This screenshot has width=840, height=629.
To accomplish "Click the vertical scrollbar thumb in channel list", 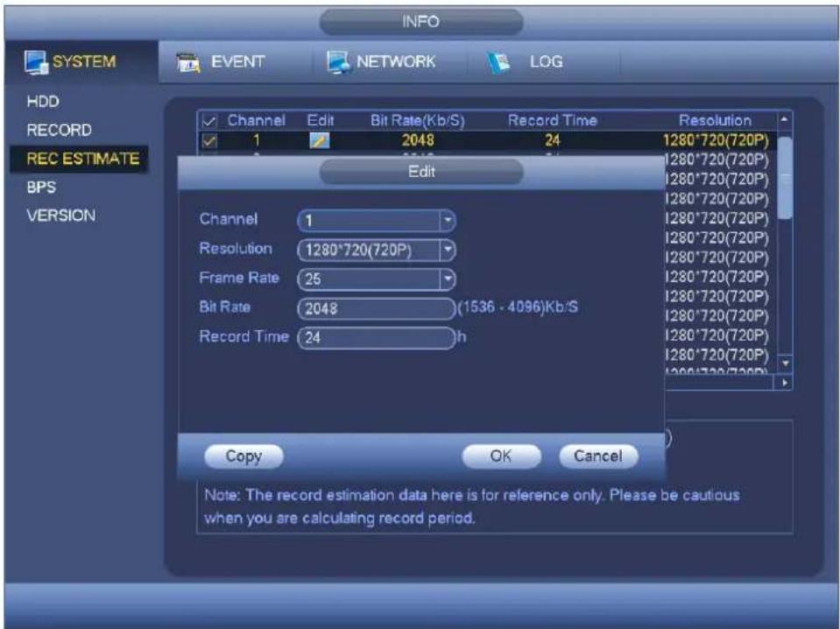I will click(x=784, y=177).
